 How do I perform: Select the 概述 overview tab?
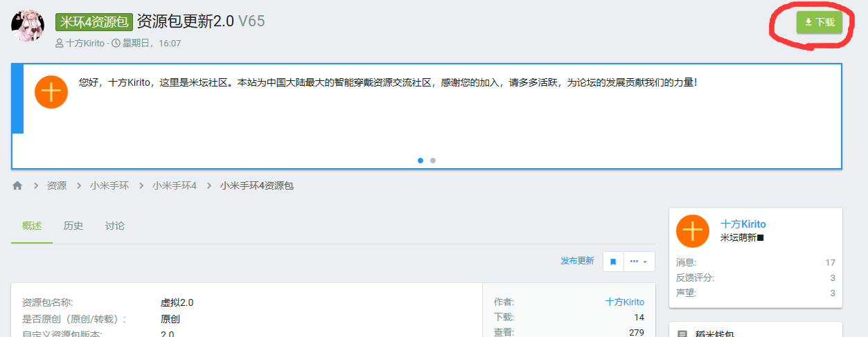click(x=32, y=226)
